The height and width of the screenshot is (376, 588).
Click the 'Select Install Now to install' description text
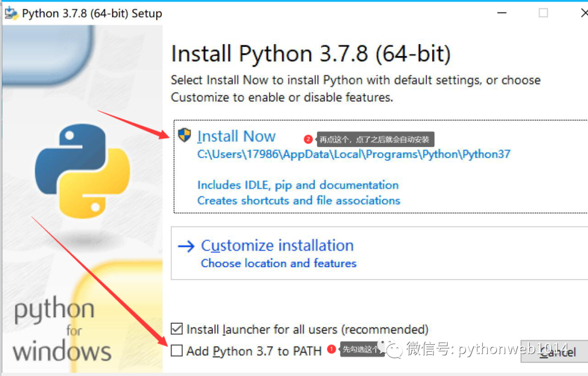pyautogui.click(x=356, y=89)
